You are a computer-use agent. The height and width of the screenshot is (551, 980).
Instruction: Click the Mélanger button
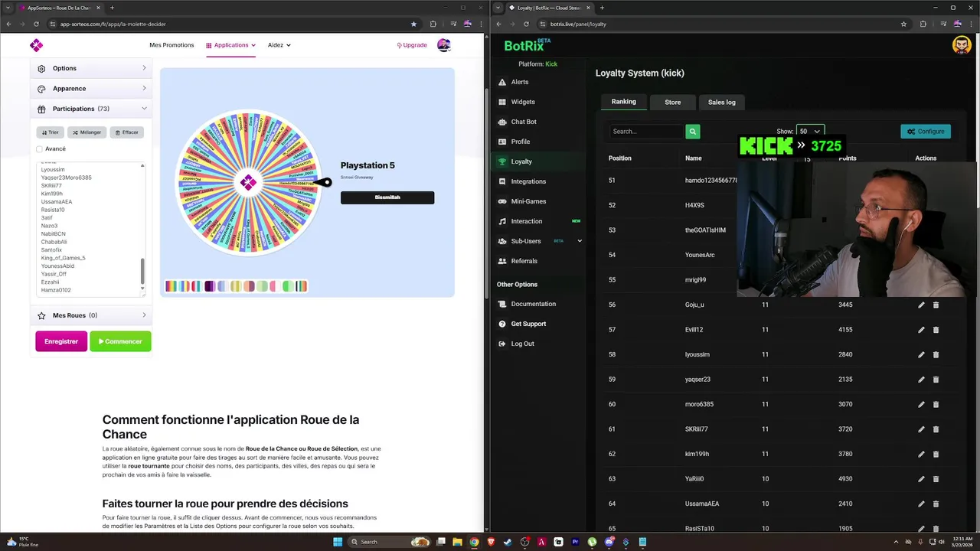[87, 132]
